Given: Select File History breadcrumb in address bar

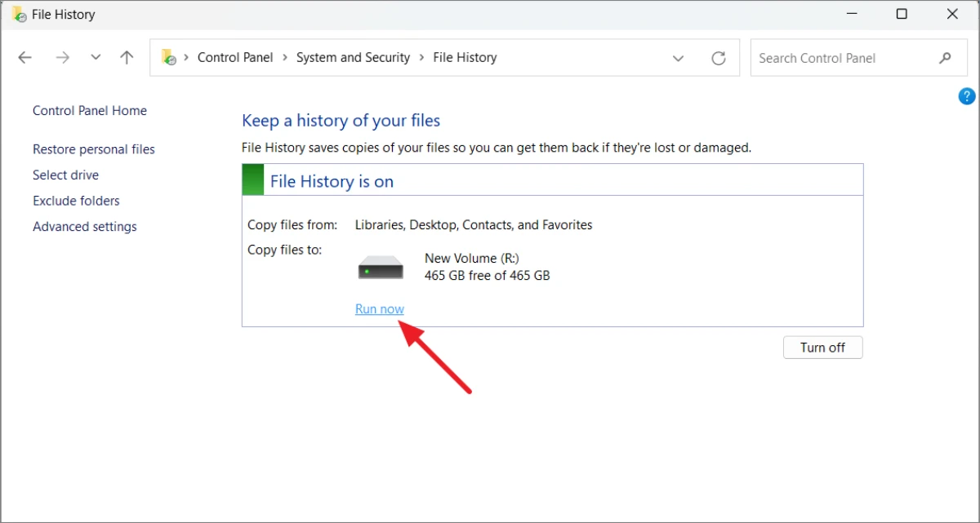Looking at the screenshot, I should [465, 58].
